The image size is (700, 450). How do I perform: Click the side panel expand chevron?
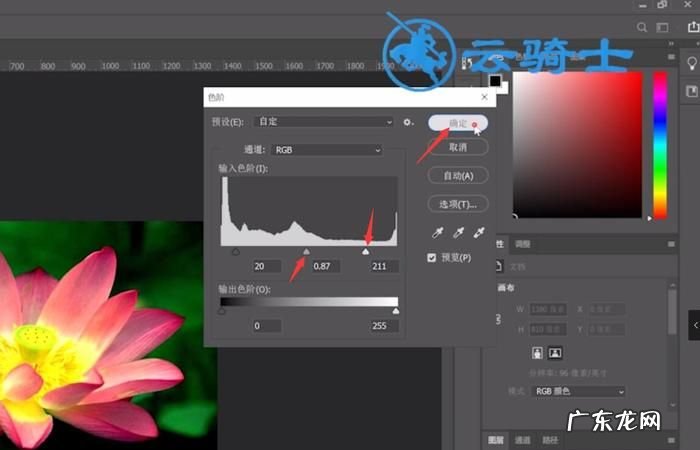(694, 325)
